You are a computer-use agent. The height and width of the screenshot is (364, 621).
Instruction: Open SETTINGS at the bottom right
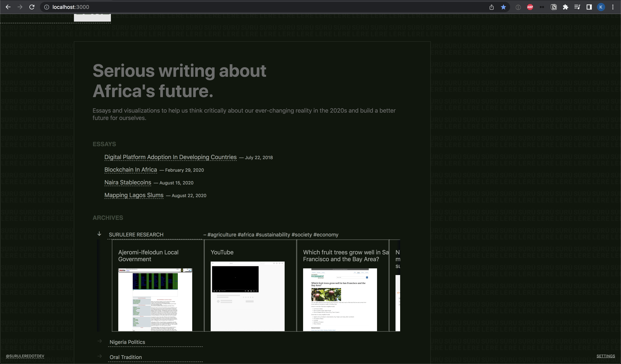pos(606,356)
